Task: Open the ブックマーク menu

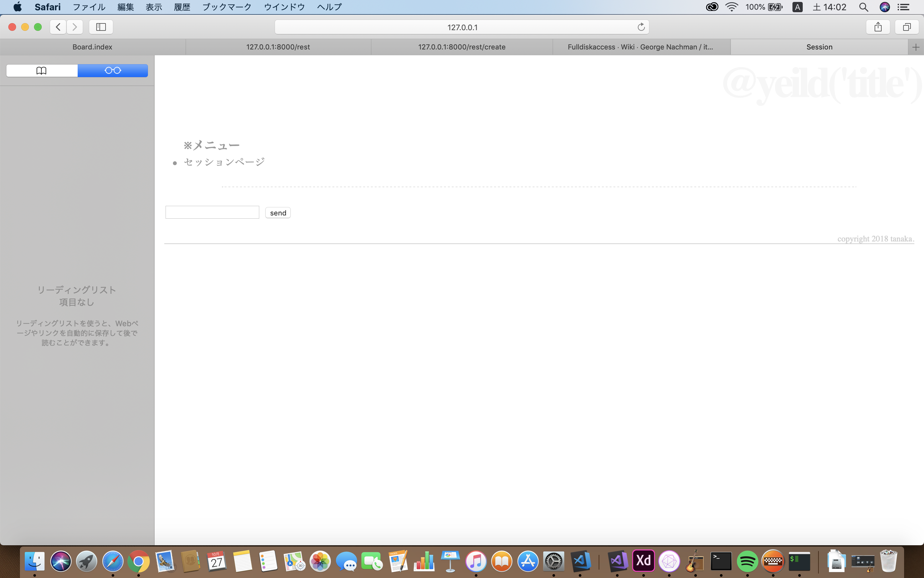Action: [x=227, y=7]
